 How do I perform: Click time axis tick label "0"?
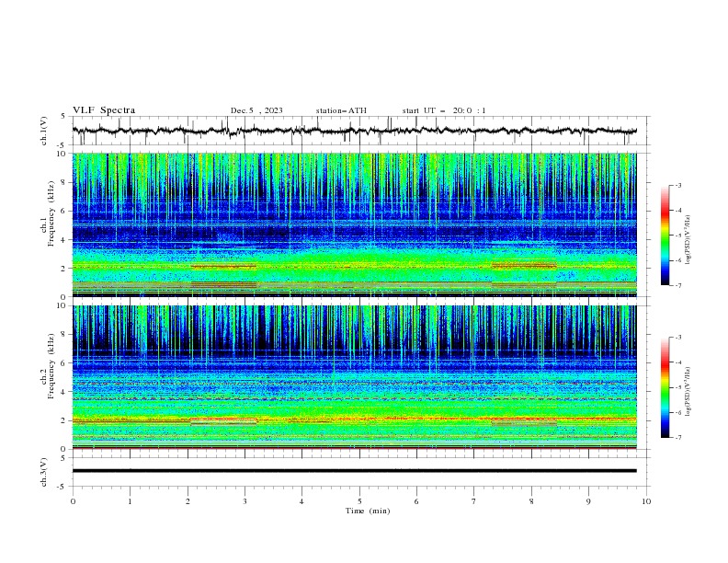coord(73,501)
